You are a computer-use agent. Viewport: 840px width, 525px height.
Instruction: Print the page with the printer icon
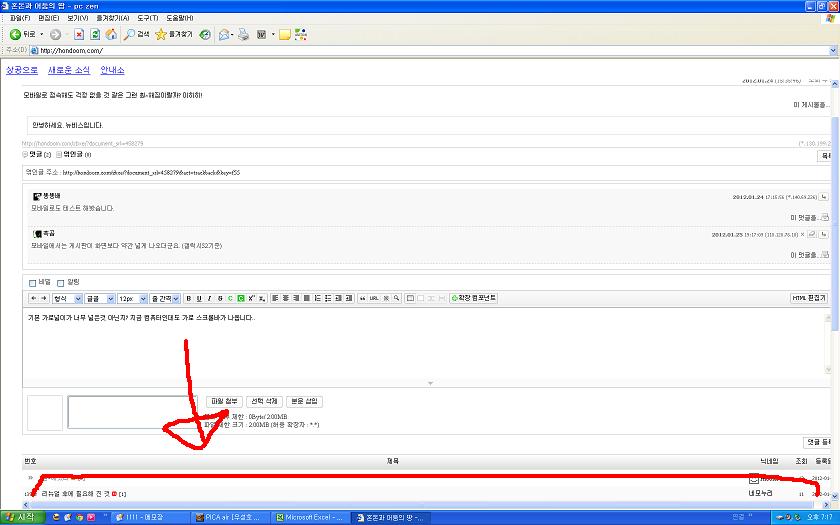click(x=243, y=34)
